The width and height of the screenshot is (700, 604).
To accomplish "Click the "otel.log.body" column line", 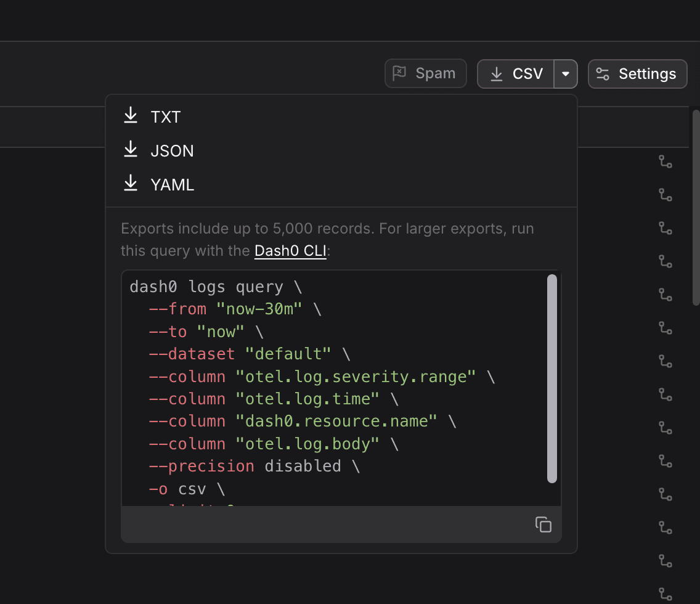I will [274, 444].
